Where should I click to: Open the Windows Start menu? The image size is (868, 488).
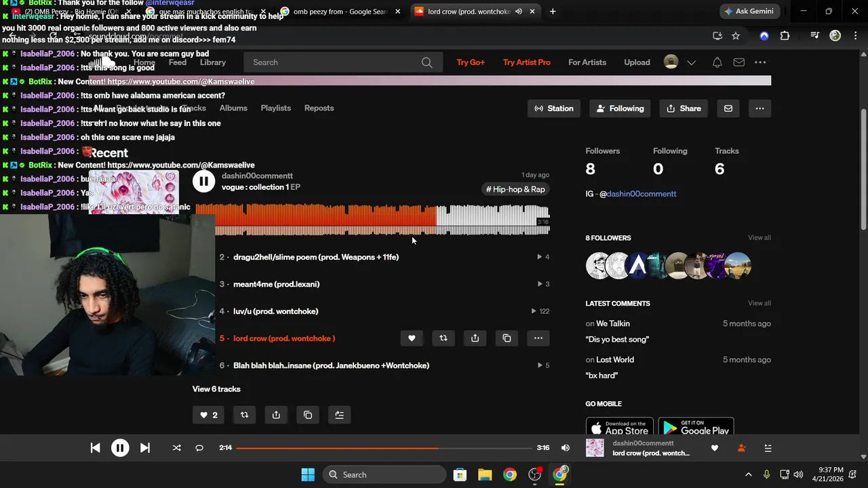308,474
